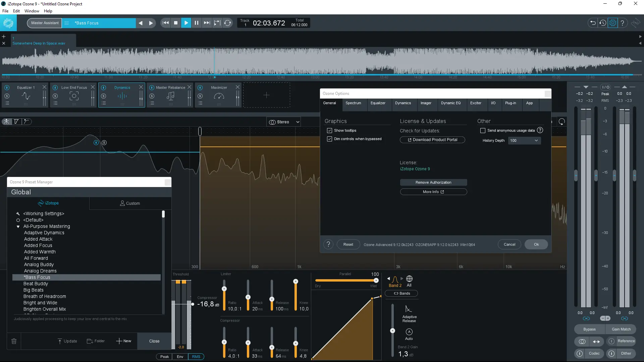
Task: Click the Parallel dry/wet slider handle
Action: [x=376, y=281]
